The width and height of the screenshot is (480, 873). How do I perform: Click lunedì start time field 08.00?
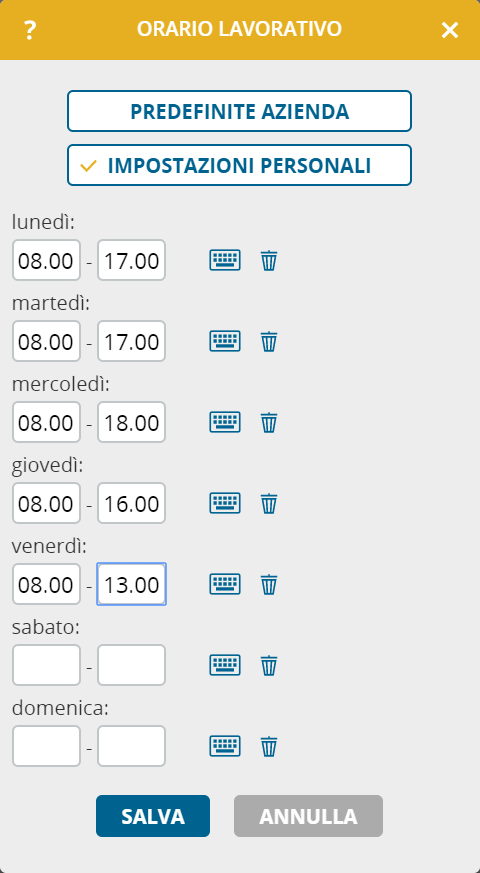(46, 260)
